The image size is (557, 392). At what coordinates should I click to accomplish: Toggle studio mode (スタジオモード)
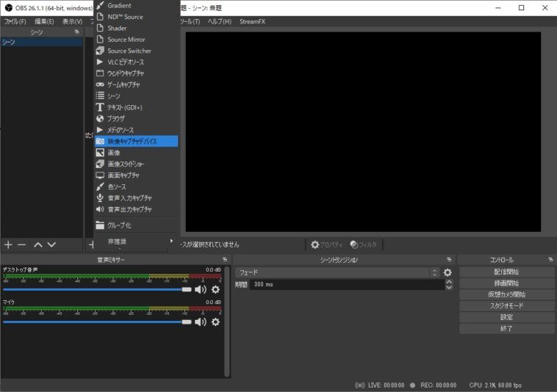(506, 306)
